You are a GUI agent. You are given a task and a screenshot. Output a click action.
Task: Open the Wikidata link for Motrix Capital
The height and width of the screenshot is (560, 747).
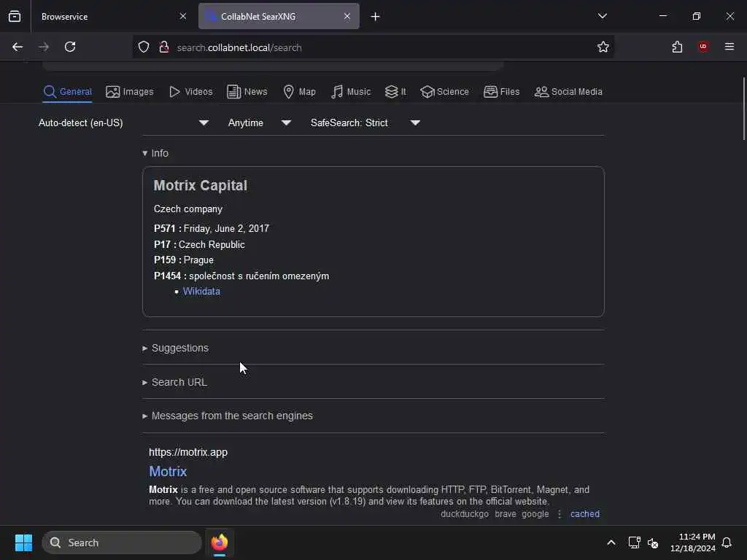tap(201, 292)
